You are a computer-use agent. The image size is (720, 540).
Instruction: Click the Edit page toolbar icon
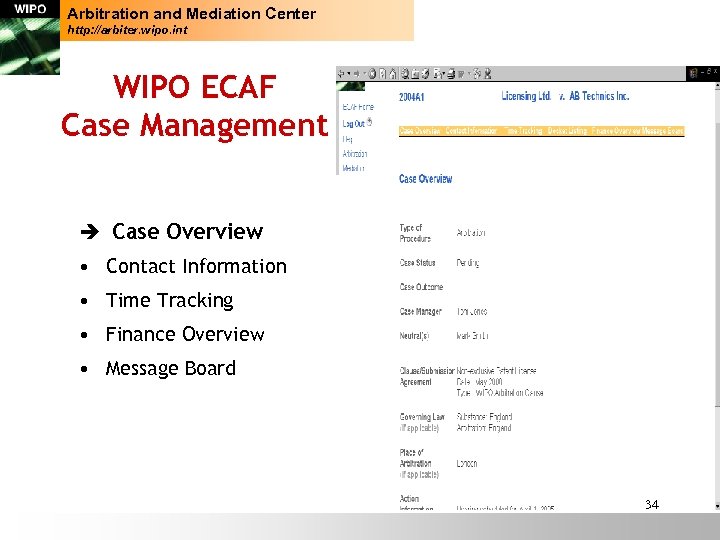point(461,73)
